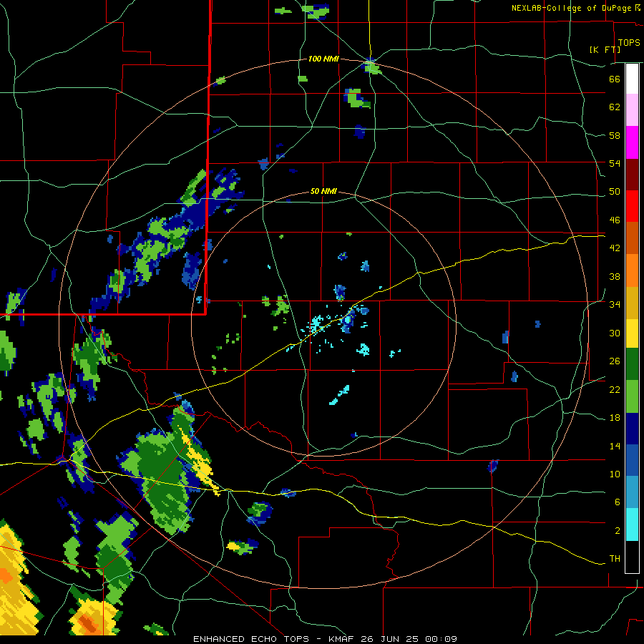Click the '26 JUN 25' date in caption

tap(391, 639)
